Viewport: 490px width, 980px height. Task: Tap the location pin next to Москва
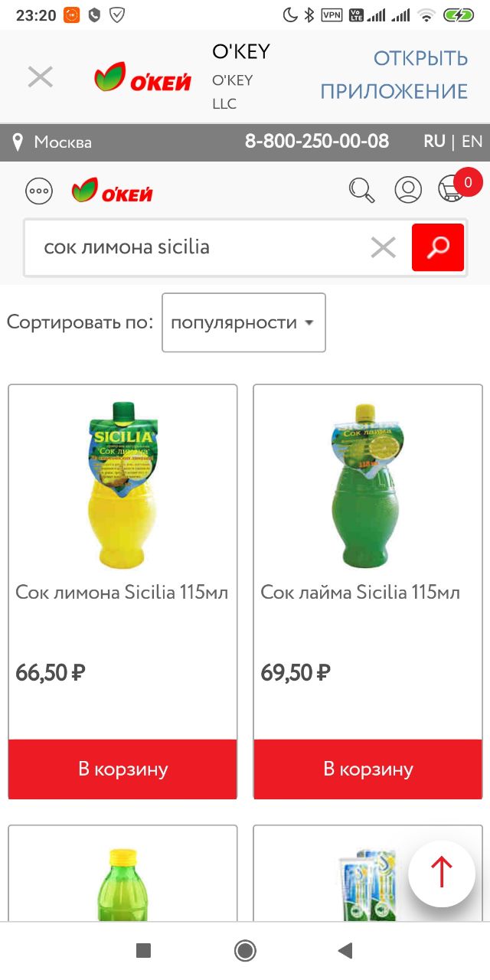click(x=18, y=142)
